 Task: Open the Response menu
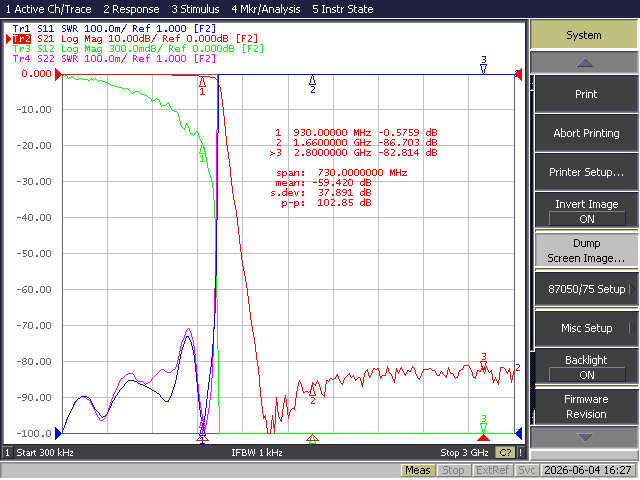click(x=131, y=9)
